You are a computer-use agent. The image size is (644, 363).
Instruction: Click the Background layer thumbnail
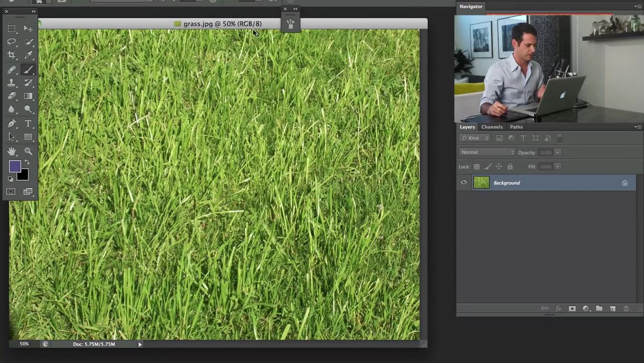click(x=481, y=183)
